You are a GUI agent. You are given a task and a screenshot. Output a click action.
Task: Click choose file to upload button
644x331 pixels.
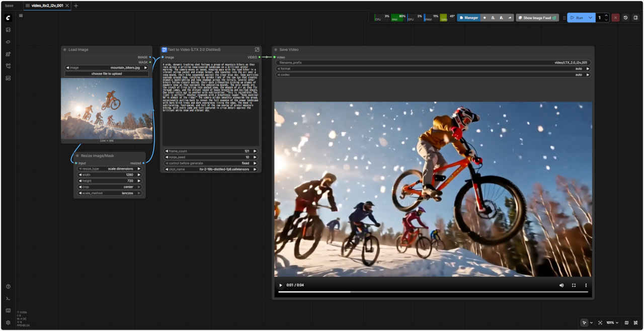[x=107, y=73]
